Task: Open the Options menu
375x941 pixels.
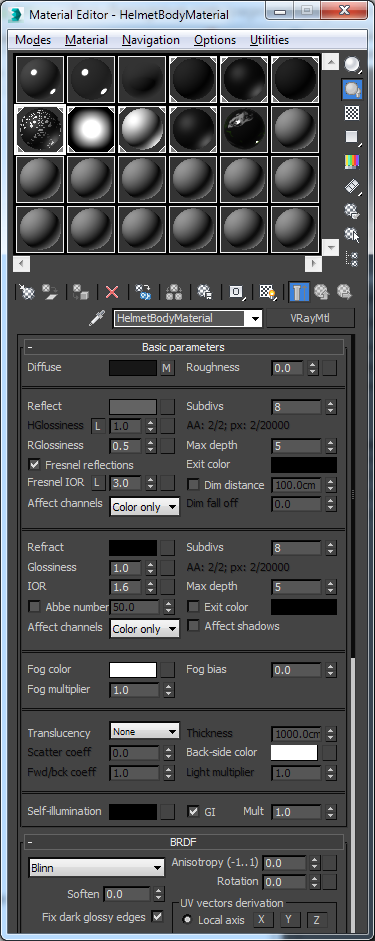Action: 215,40
